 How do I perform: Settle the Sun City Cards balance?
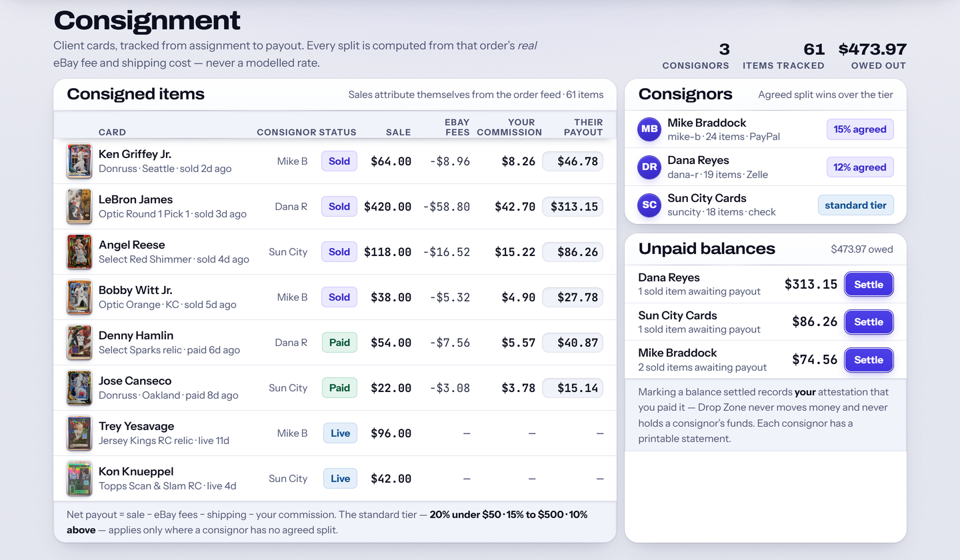point(869,322)
